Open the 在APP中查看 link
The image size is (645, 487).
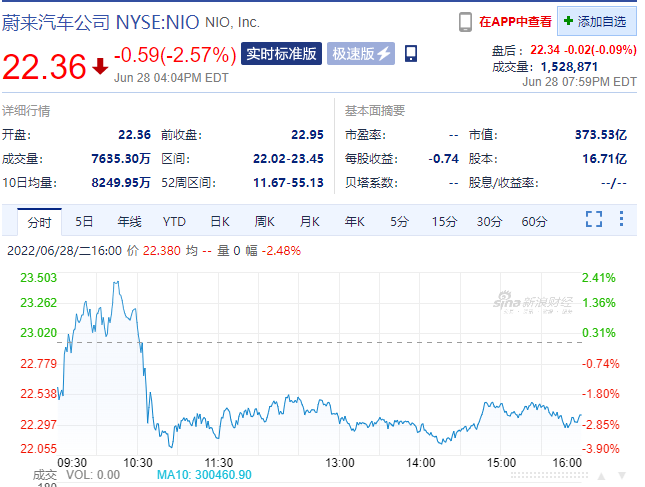[515, 22]
